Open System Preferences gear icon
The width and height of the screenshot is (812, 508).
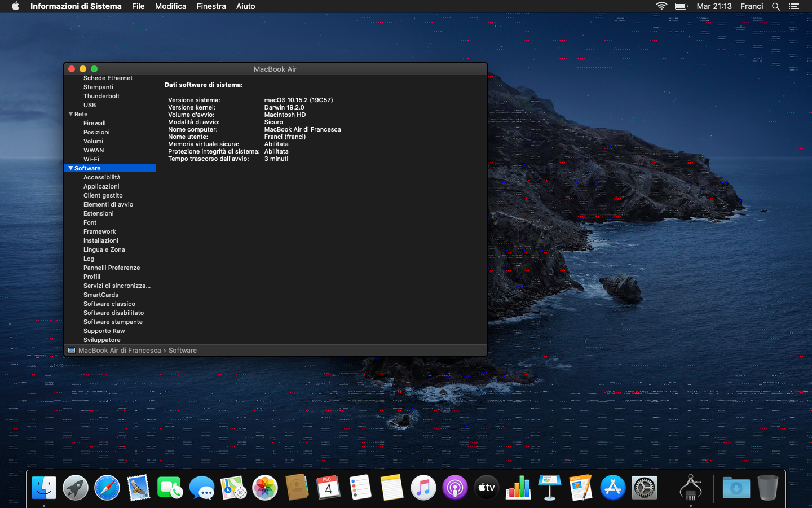point(644,488)
